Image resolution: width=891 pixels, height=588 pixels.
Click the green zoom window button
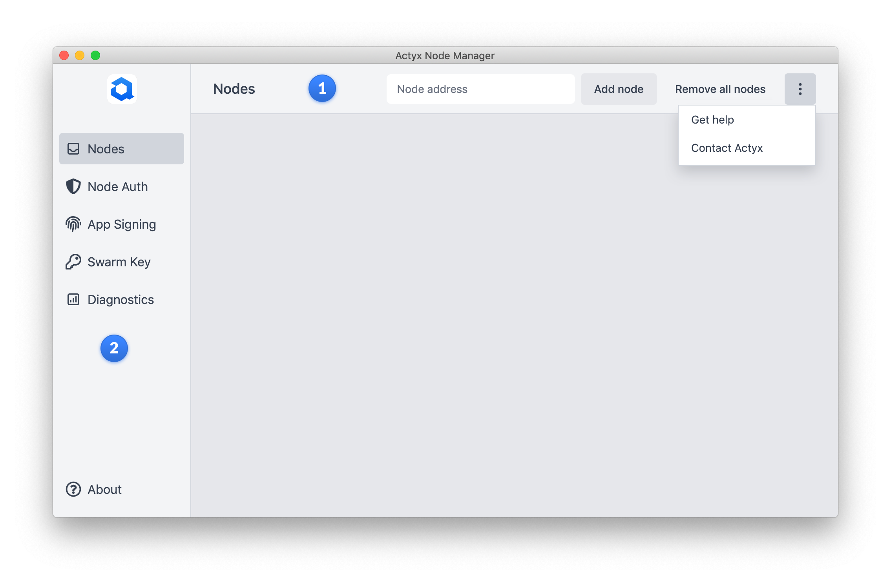pos(95,55)
